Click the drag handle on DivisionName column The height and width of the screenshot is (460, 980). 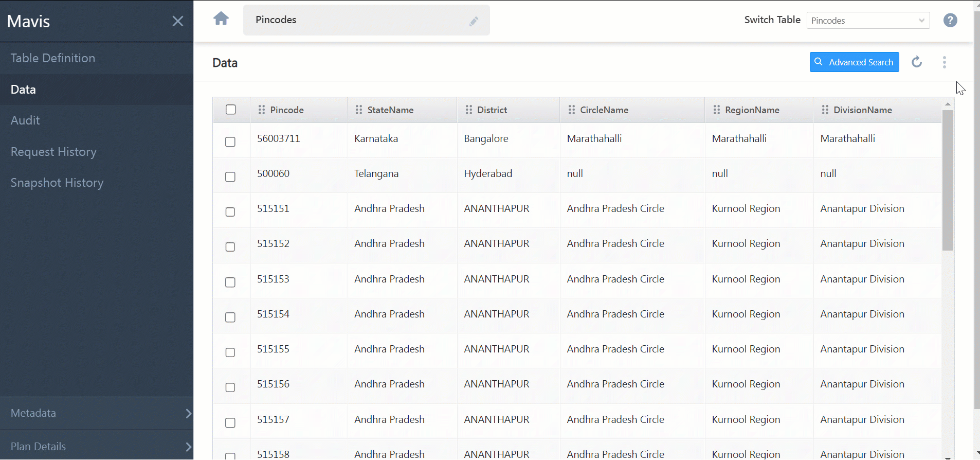[x=825, y=110]
